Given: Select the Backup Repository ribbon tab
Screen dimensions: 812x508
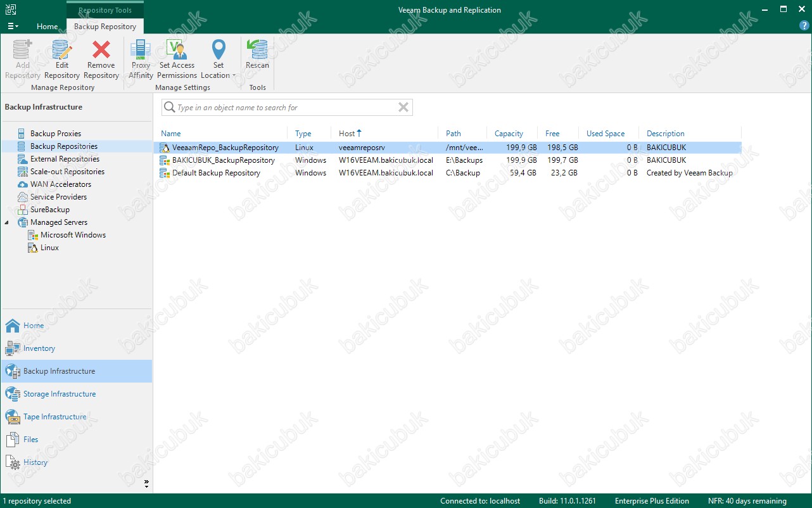Looking at the screenshot, I should (x=105, y=27).
